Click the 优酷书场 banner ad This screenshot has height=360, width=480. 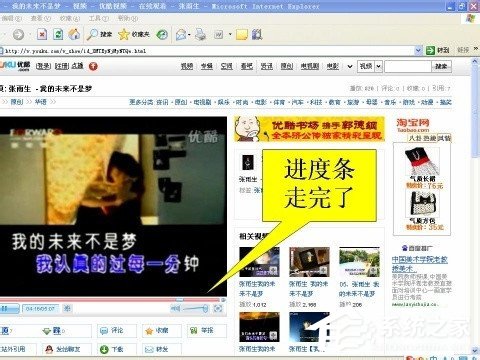point(309,129)
